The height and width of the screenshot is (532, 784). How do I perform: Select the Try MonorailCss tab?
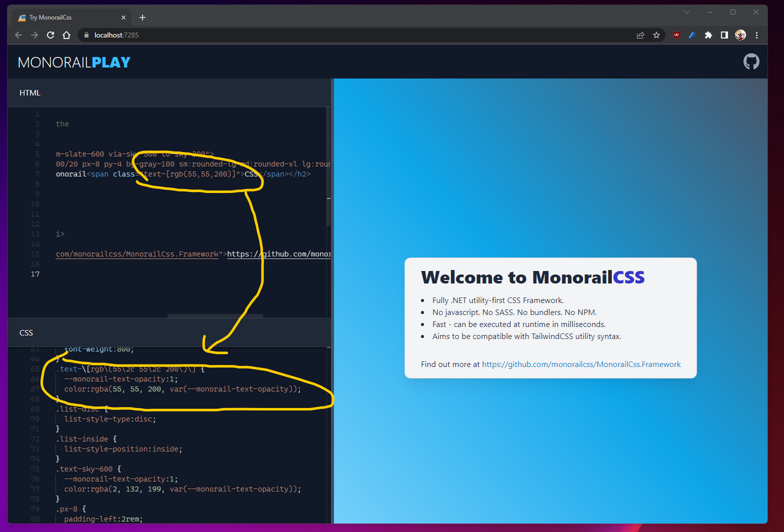pos(71,17)
